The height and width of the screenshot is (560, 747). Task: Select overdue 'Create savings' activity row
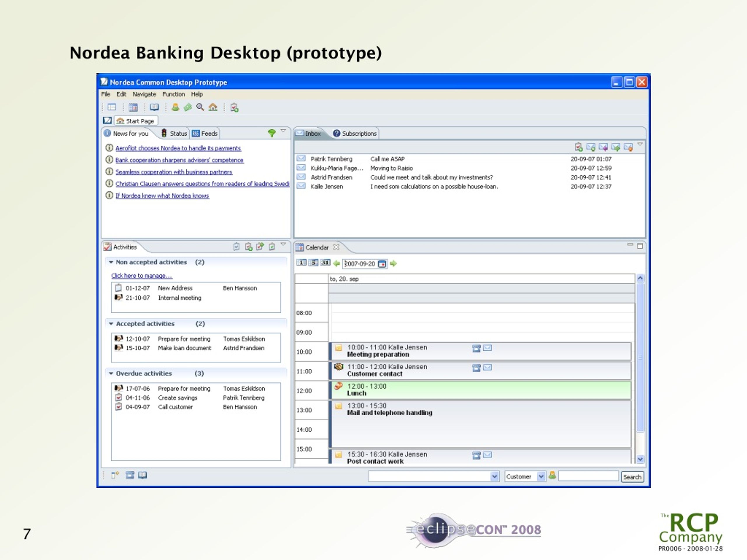pyautogui.click(x=196, y=398)
